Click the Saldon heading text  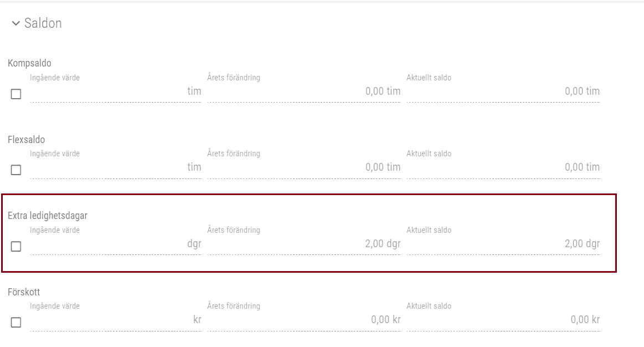[43, 23]
